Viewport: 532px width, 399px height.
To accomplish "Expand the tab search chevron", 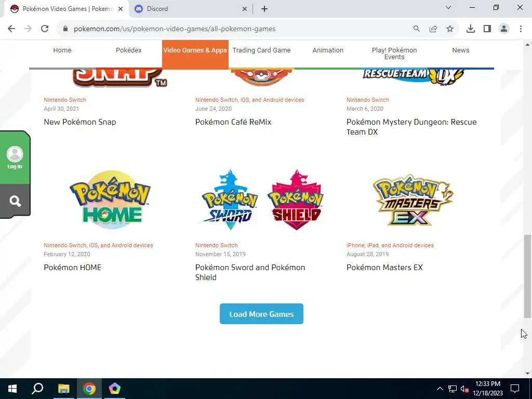I will coord(448,7).
